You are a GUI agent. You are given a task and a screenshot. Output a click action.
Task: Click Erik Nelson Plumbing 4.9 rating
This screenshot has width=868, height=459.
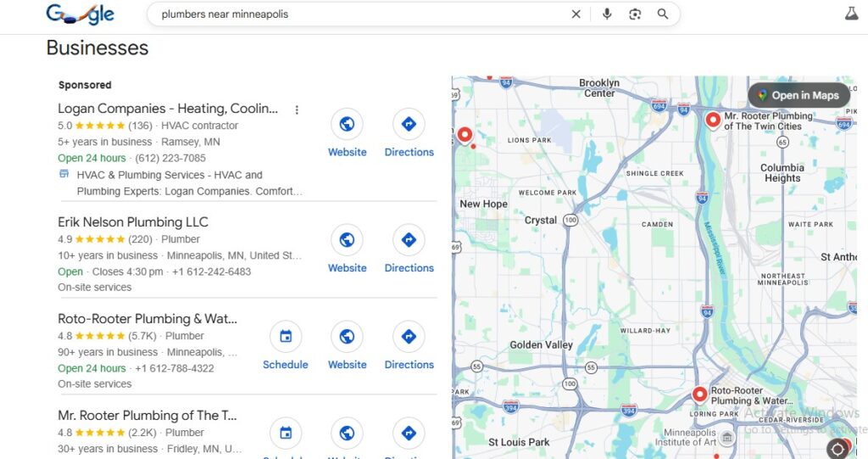[x=105, y=239]
